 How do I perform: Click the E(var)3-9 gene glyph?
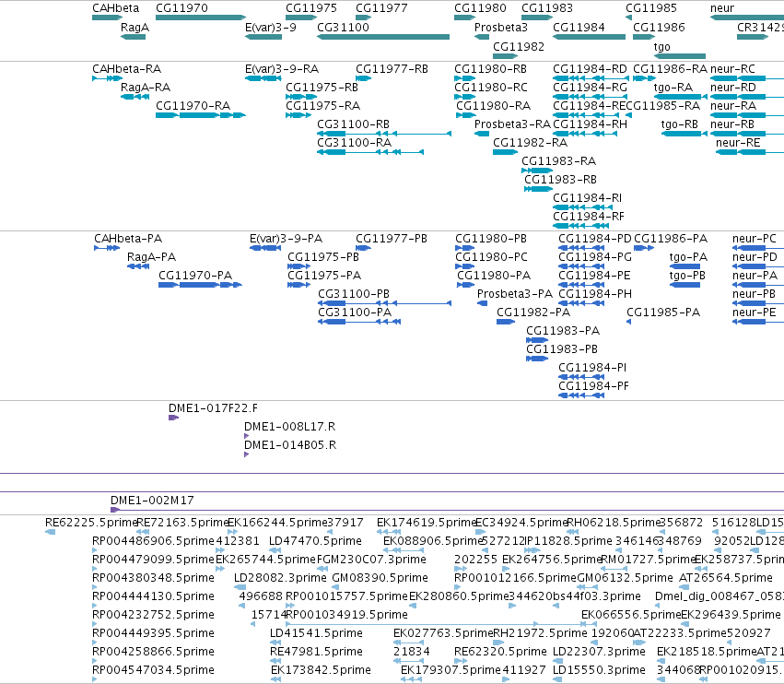[263, 37]
